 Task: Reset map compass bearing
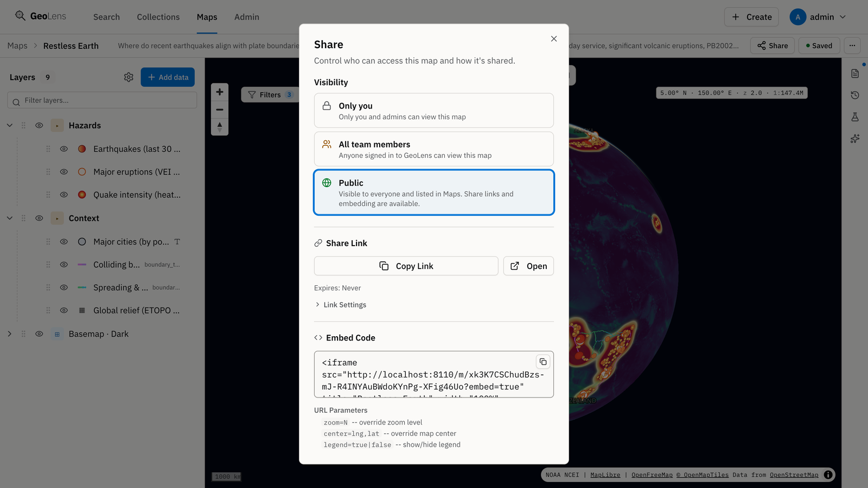(x=220, y=127)
